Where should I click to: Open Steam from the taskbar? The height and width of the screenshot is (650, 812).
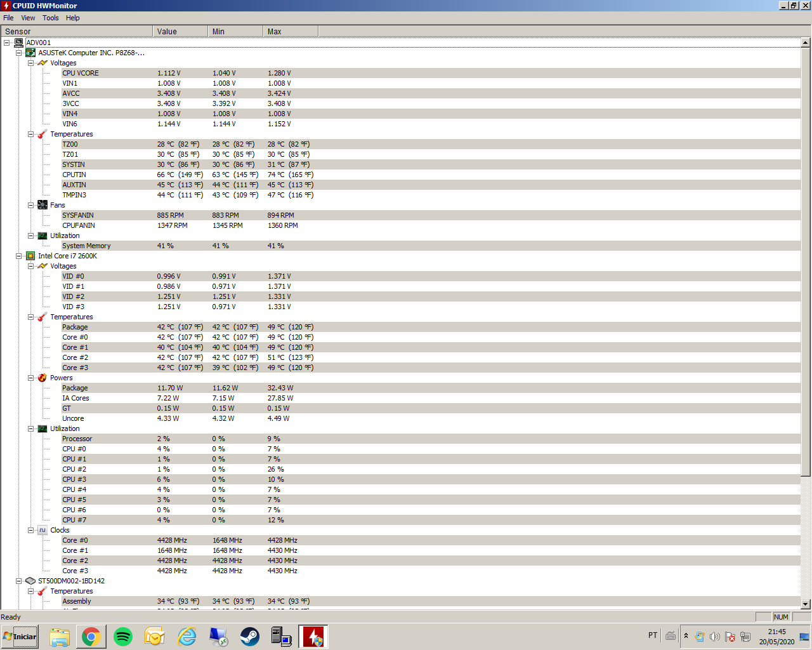click(x=250, y=637)
